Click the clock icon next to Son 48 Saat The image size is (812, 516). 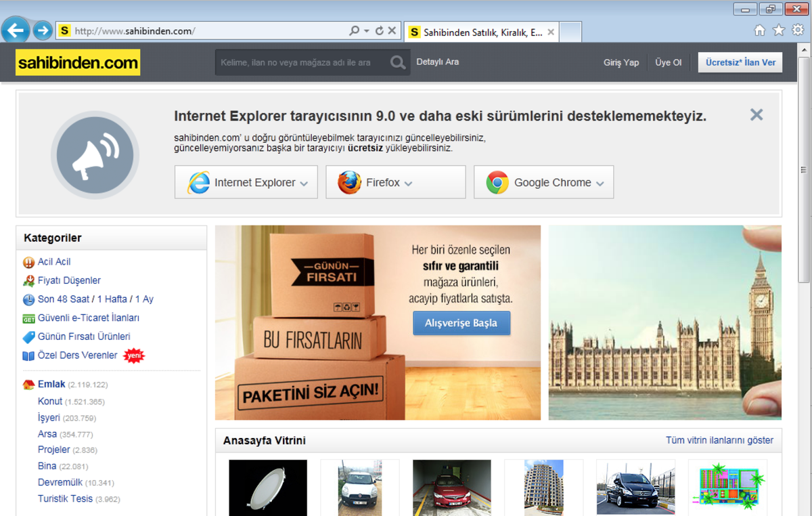(x=28, y=299)
